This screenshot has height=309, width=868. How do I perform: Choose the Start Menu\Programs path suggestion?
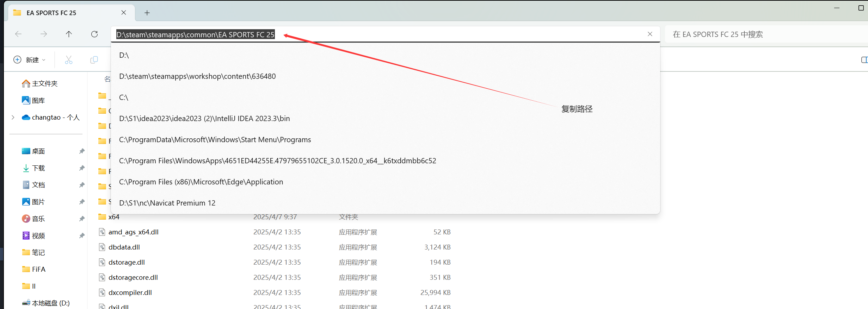click(x=385, y=140)
